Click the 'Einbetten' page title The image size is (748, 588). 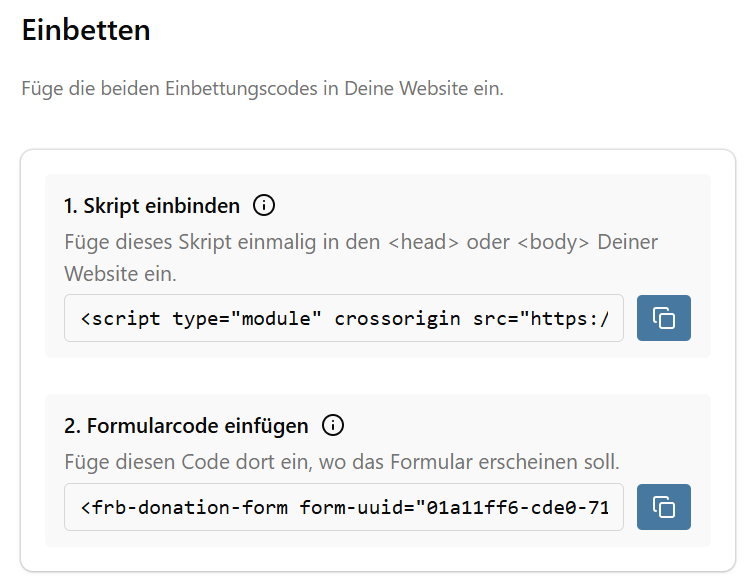[x=86, y=30]
